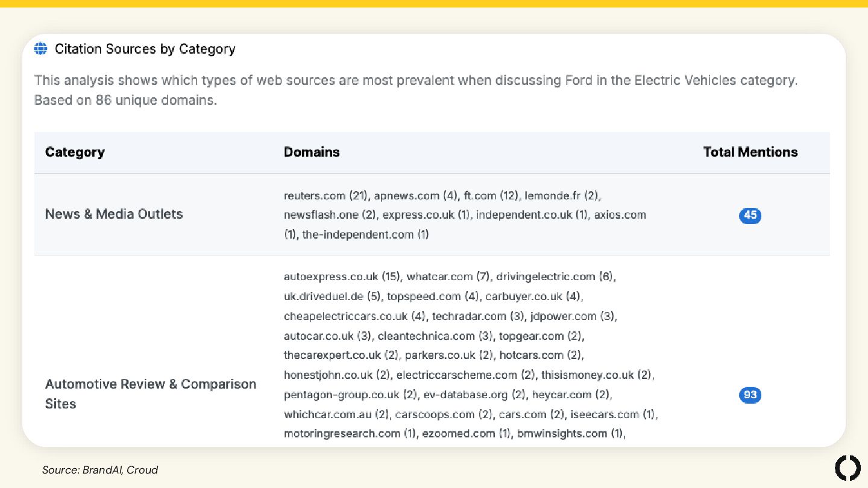Click the 45 total mentions badge
Screen dimensions: 868x488
pos(750,215)
